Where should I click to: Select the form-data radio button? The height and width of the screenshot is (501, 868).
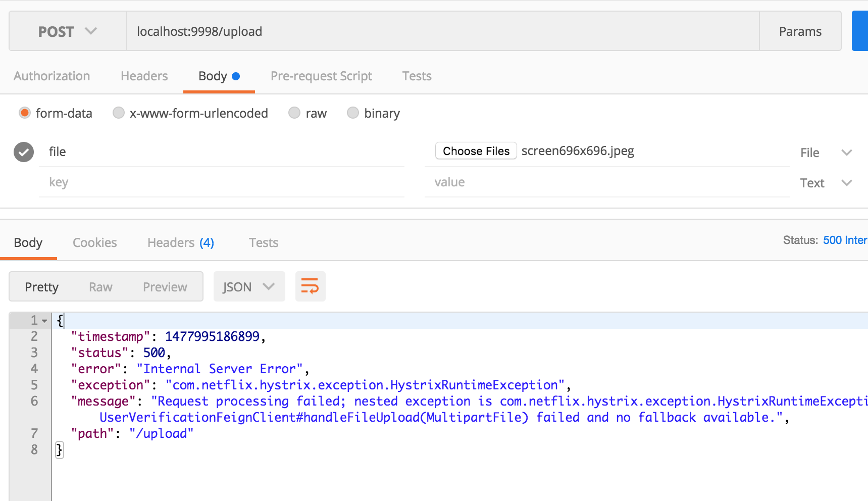coord(25,113)
